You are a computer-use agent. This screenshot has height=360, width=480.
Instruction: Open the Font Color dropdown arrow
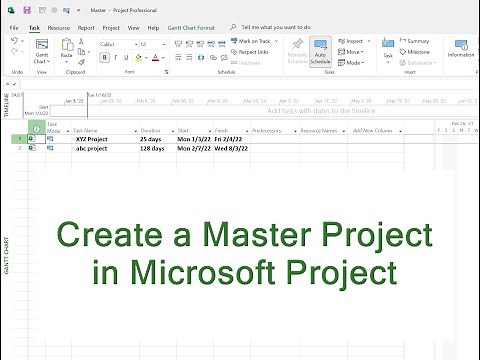(163, 58)
